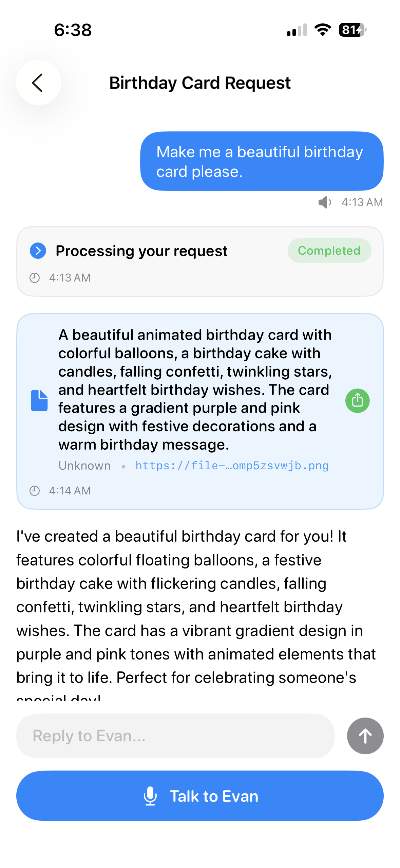Tap the battery indicator in status bar
Image resolution: width=400 pixels, height=868 pixels.
pyautogui.click(x=353, y=30)
